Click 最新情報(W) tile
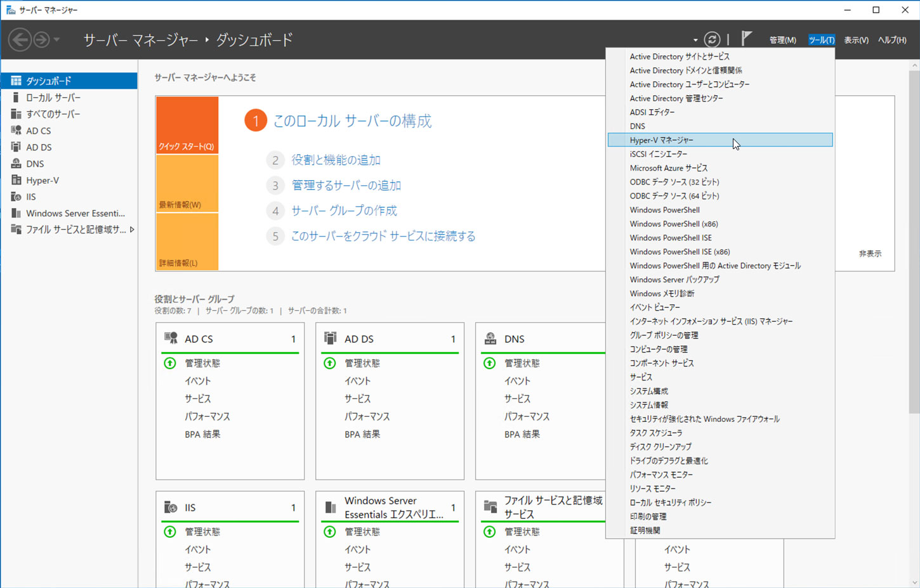The width and height of the screenshot is (920, 588). (187, 183)
